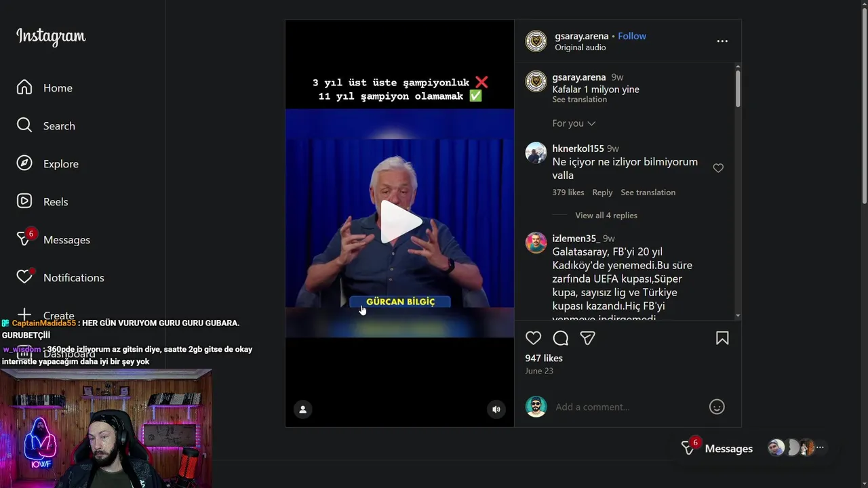Image resolution: width=868 pixels, height=488 pixels.
Task: Click the Home house icon
Action: tap(24, 87)
